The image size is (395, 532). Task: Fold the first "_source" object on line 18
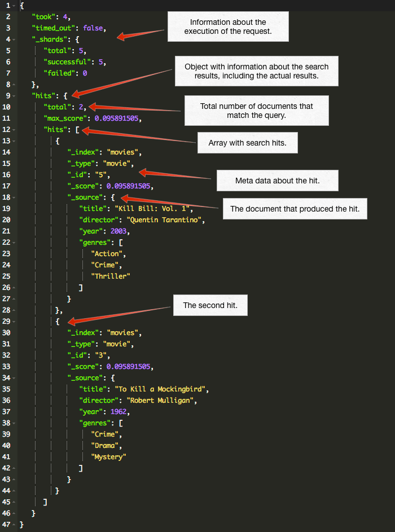click(14, 197)
